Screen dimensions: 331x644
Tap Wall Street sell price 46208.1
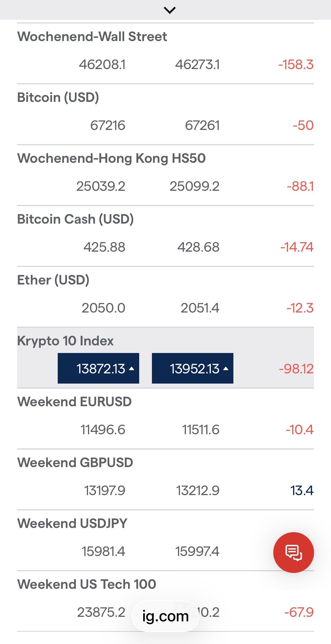pyautogui.click(x=102, y=65)
